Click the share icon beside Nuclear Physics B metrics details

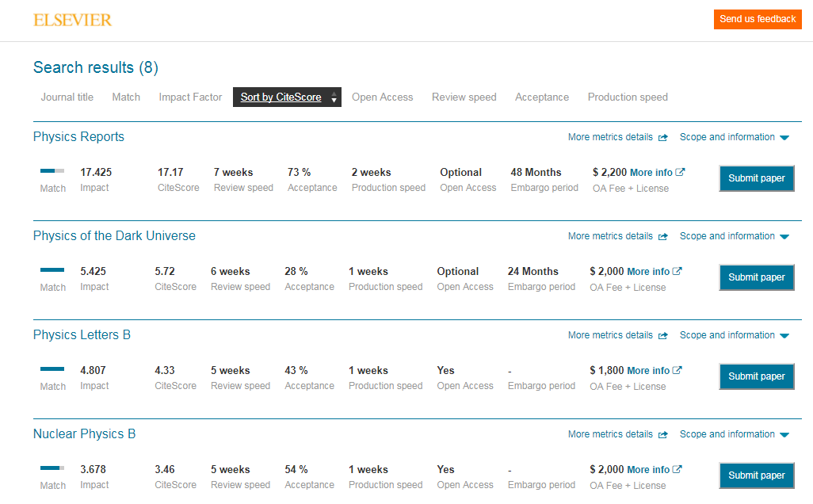pyautogui.click(x=662, y=434)
